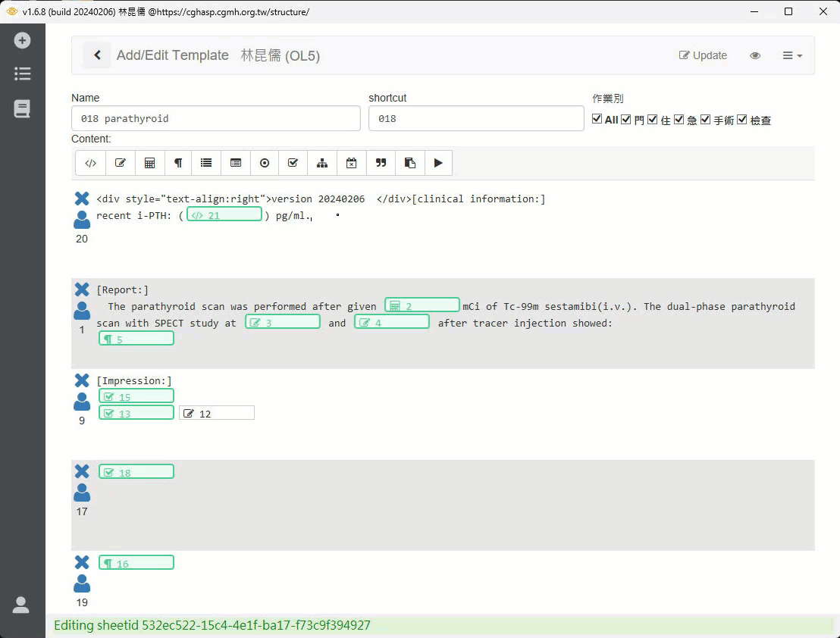Open the book icon in left sidebar

point(22,109)
